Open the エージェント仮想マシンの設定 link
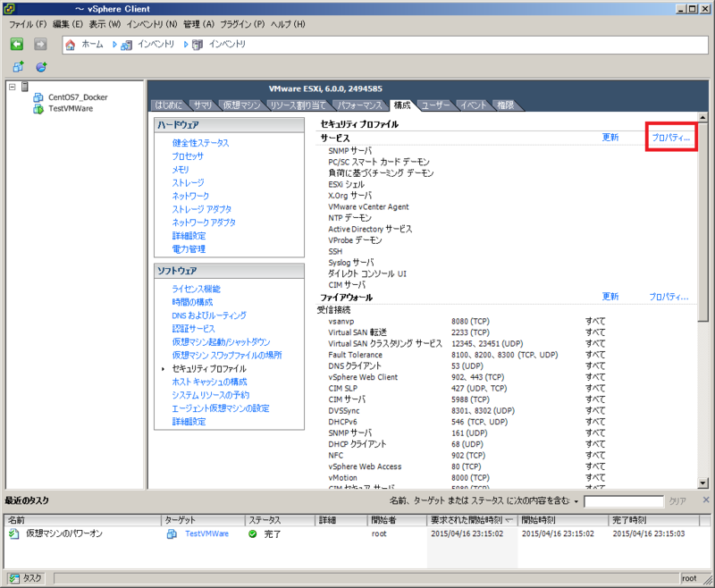The height and width of the screenshot is (588, 715). pos(221,408)
